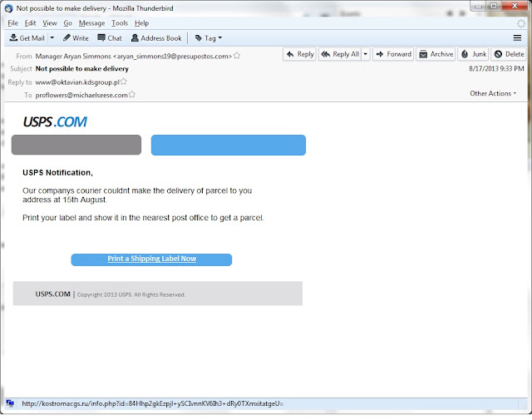
Task: Click Print a Shipping Label Now link
Action: (x=151, y=259)
